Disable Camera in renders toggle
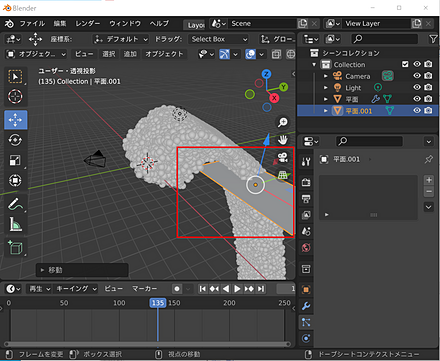 (x=428, y=76)
